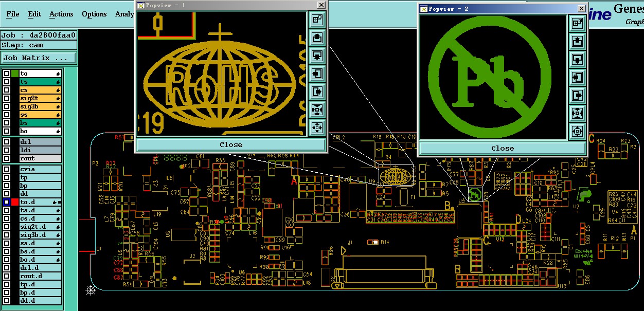Click the top window-link icon in Popview 1
This screenshot has height=311, width=644.
[317, 20]
